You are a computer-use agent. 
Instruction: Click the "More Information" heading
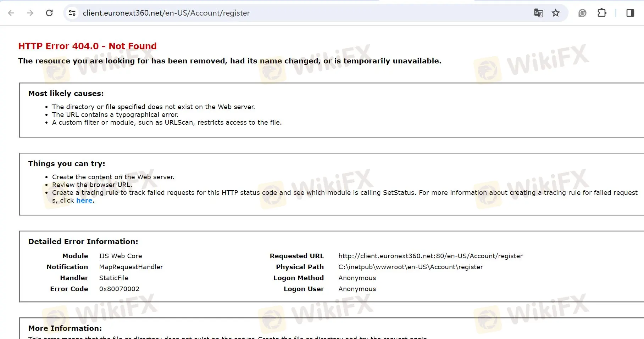65,328
